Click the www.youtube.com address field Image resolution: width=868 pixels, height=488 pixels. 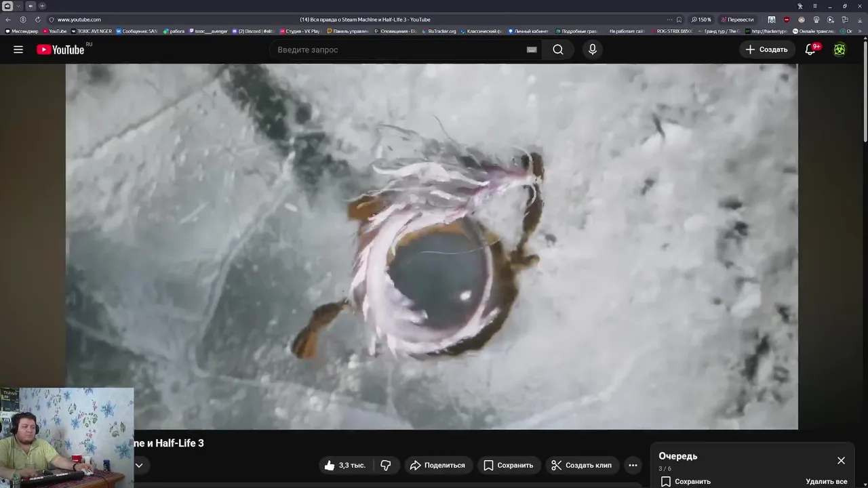pos(79,20)
